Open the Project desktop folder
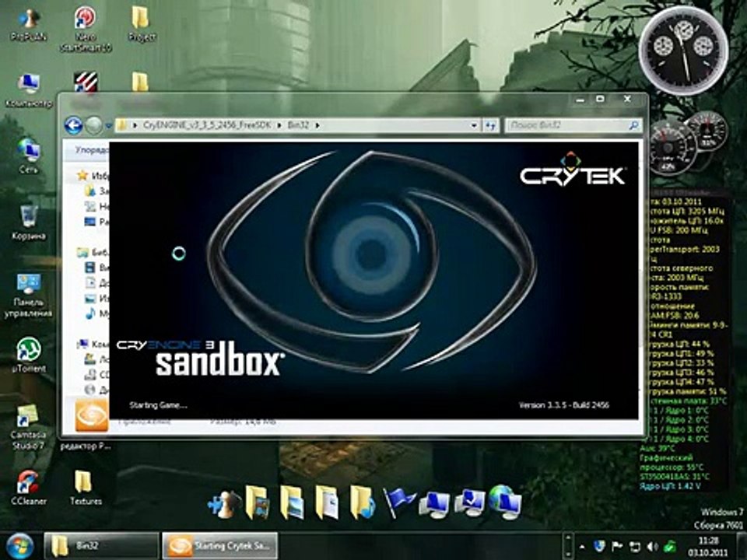The image size is (747, 560). [142, 24]
